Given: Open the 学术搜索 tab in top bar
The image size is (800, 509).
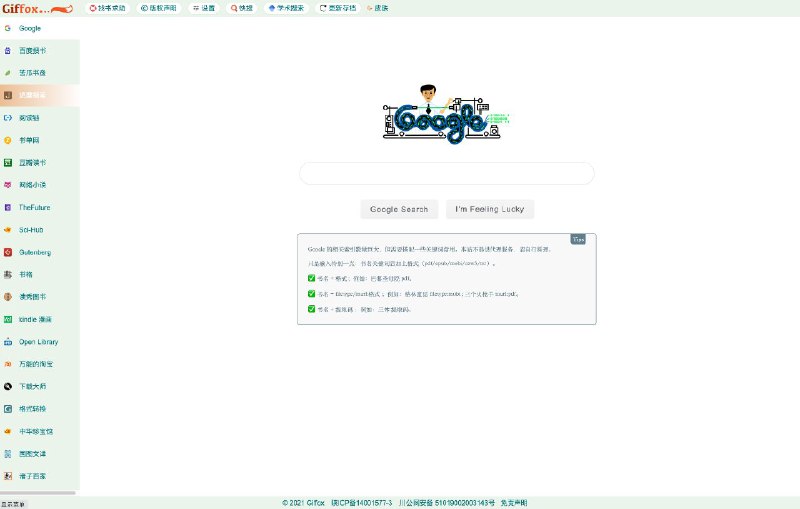Looking at the screenshot, I should coord(286,8).
